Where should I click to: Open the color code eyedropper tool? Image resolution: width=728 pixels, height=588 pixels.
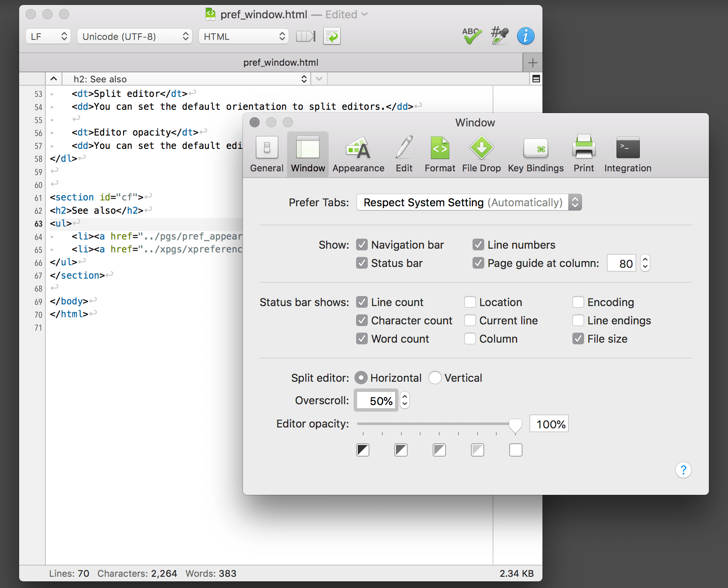(498, 36)
